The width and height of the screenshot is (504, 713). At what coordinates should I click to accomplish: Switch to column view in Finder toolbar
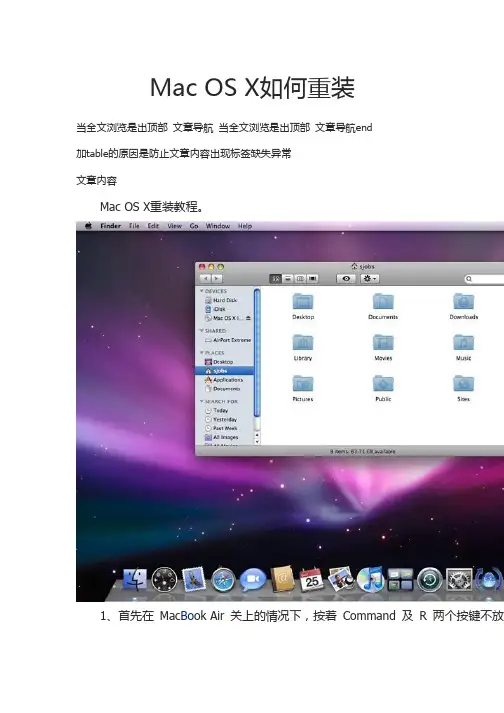[300, 278]
